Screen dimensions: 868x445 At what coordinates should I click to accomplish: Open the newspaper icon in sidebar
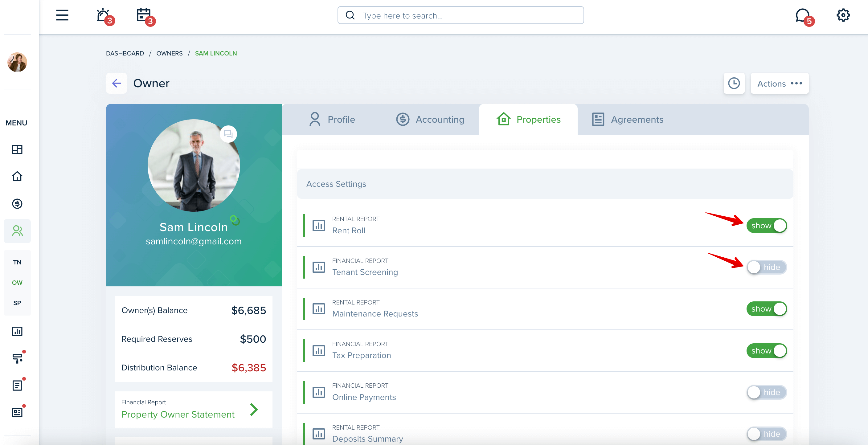coord(17,413)
